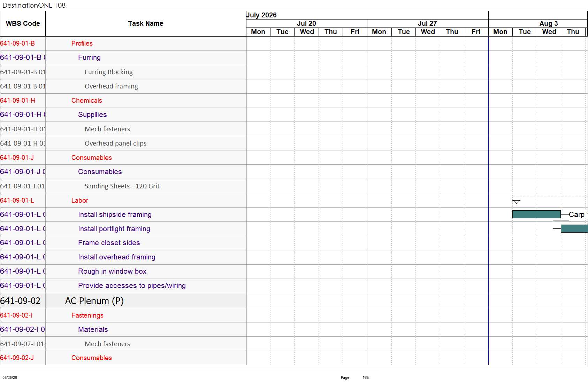The height and width of the screenshot is (382, 588).
Task: Select the WBS Code column header
Action: click(x=23, y=24)
